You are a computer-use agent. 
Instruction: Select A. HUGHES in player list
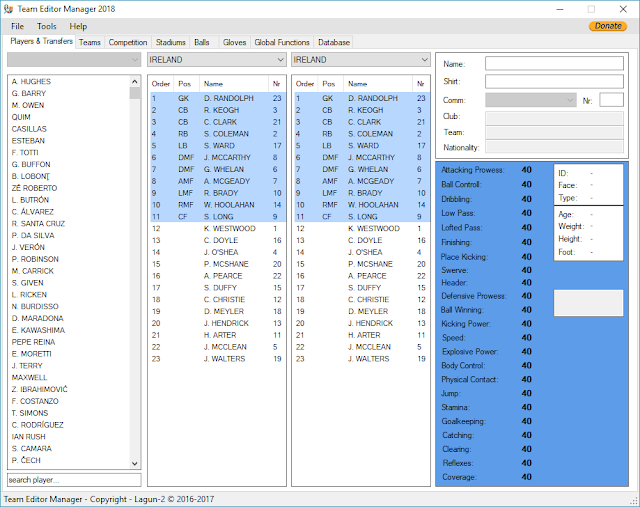(x=31, y=82)
